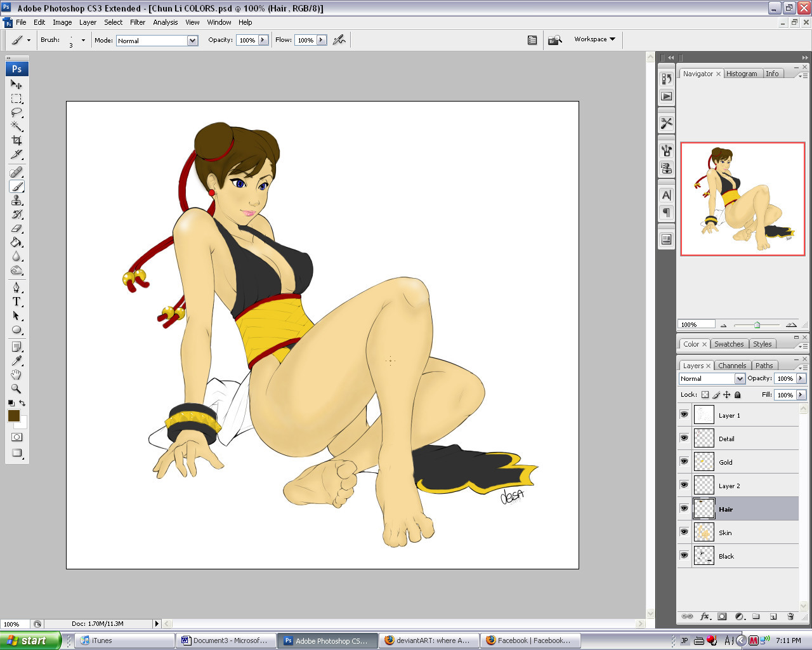Viewport: 812px width, 650px height.
Task: Select the Blur tool
Action: tap(16, 256)
